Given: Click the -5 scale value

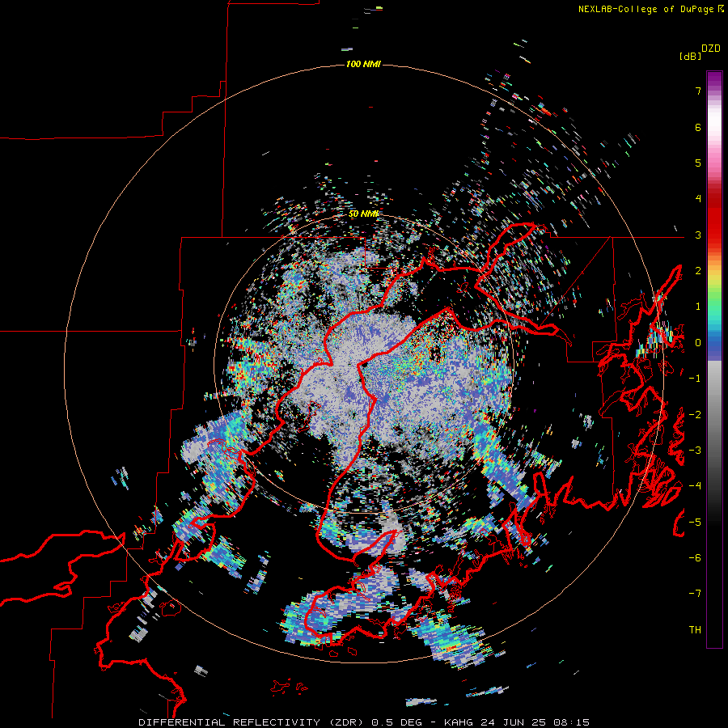Looking at the screenshot, I should (x=695, y=523).
